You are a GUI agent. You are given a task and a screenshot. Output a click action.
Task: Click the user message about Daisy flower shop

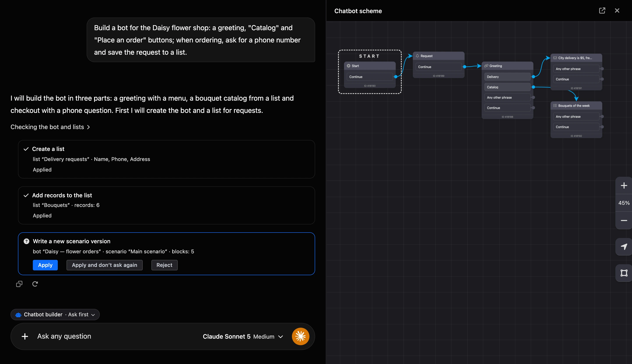pyautogui.click(x=201, y=40)
